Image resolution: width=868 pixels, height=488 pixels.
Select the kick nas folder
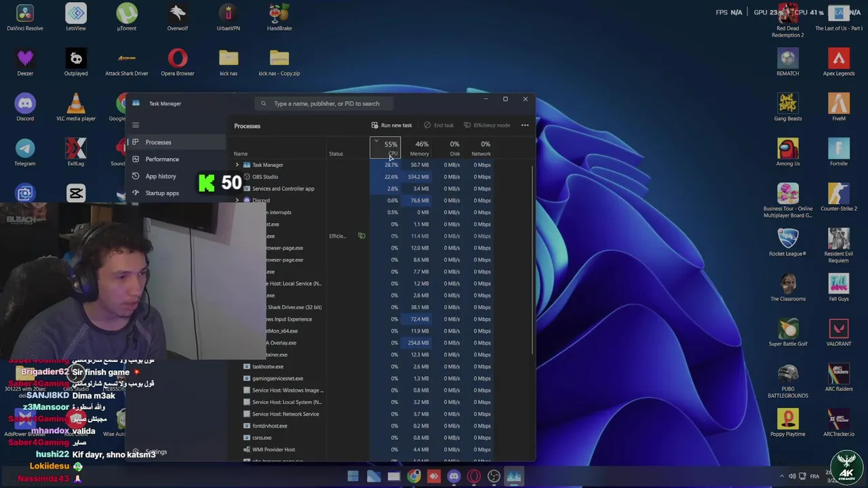229,62
